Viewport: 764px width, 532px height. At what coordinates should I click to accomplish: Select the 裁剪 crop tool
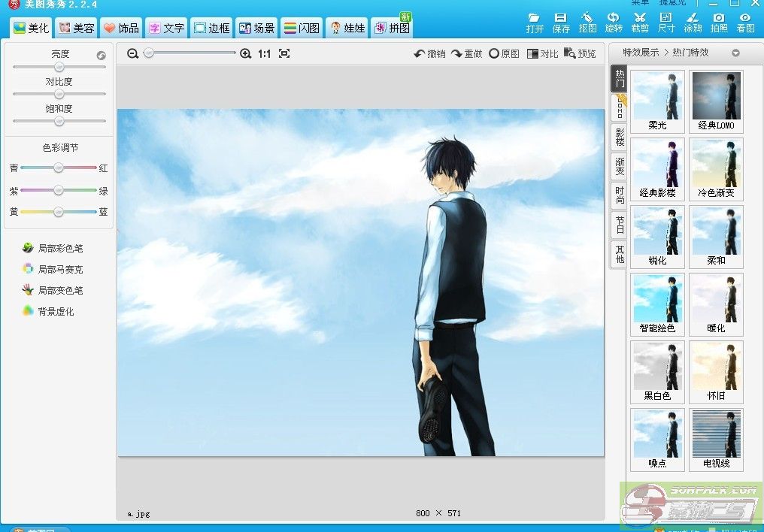pyautogui.click(x=640, y=23)
